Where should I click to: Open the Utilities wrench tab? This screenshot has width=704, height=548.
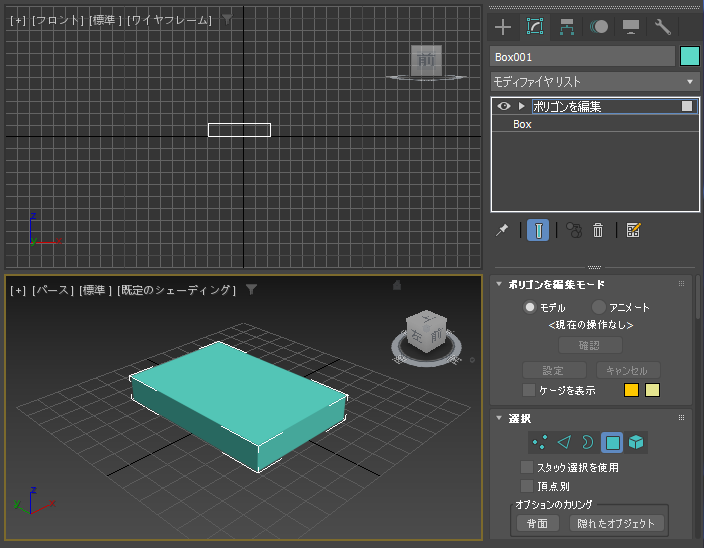click(663, 27)
